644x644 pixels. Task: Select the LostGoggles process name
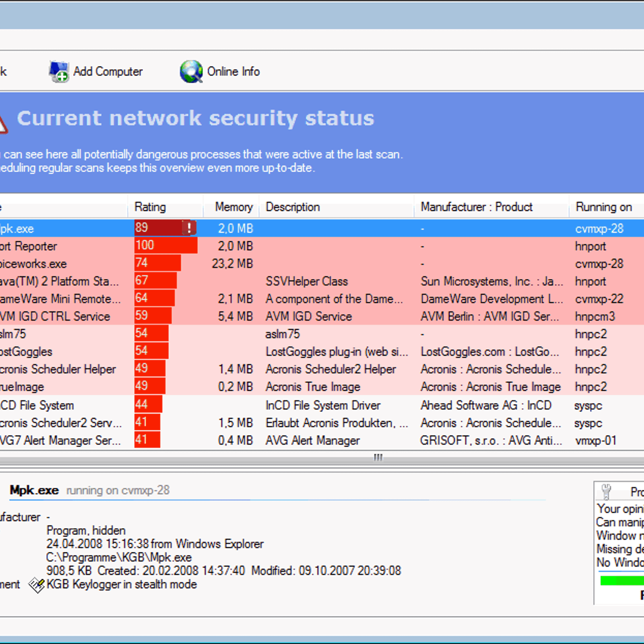click(x=26, y=352)
